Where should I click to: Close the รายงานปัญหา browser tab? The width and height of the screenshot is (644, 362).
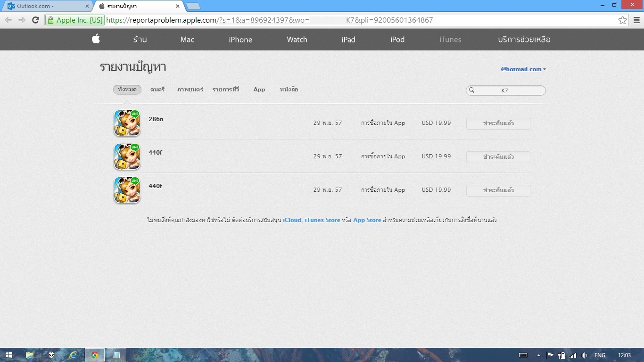pos(178,6)
